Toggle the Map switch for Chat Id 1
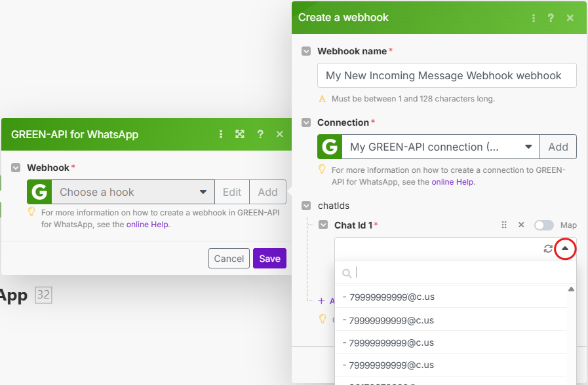This screenshot has width=588, height=385. 545,225
